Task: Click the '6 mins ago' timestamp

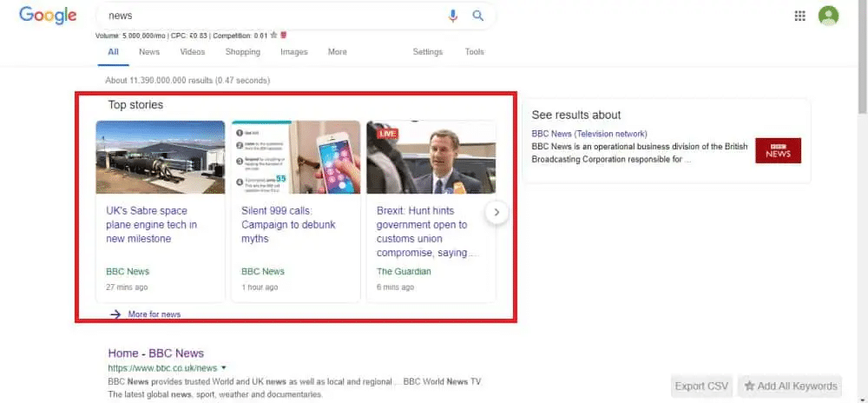Action: (x=395, y=287)
